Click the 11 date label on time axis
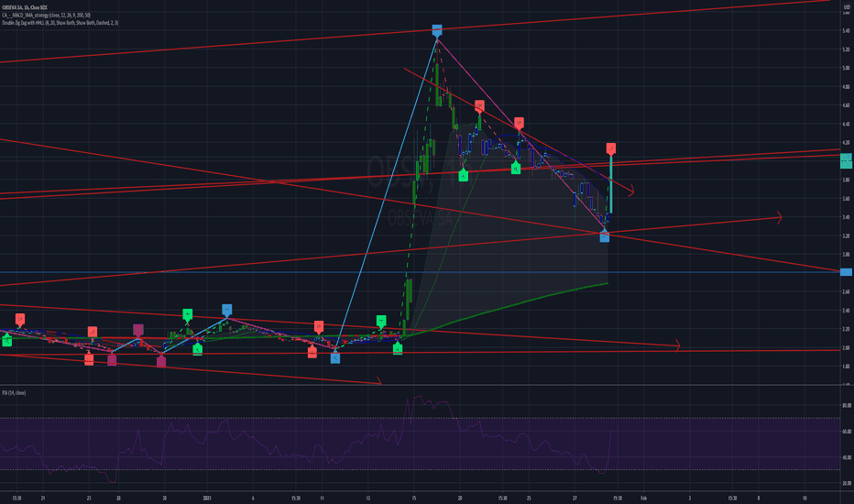Viewport: 854px width, 504px height. click(x=322, y=498)
